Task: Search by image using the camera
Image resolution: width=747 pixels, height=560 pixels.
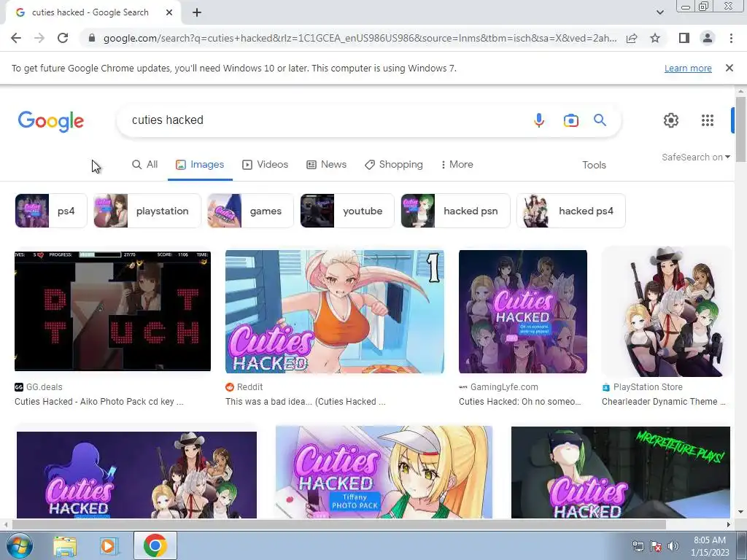Action: click(x=570, y=120)
